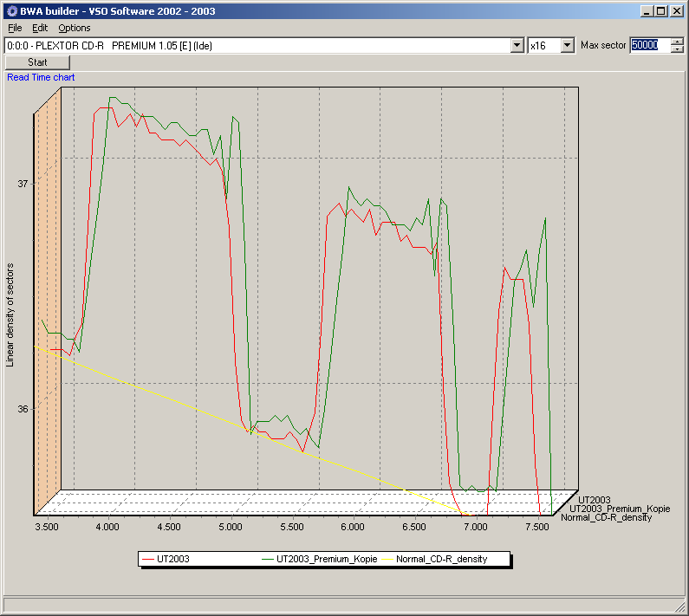Click the Max sector input field
Viewport: 689px width, 616px height.
tap(650, 45)
